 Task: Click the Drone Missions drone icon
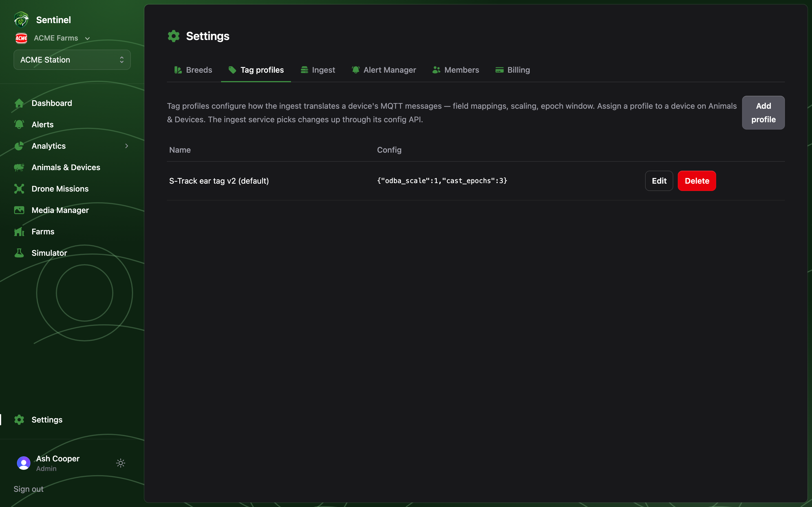(19, 189)
